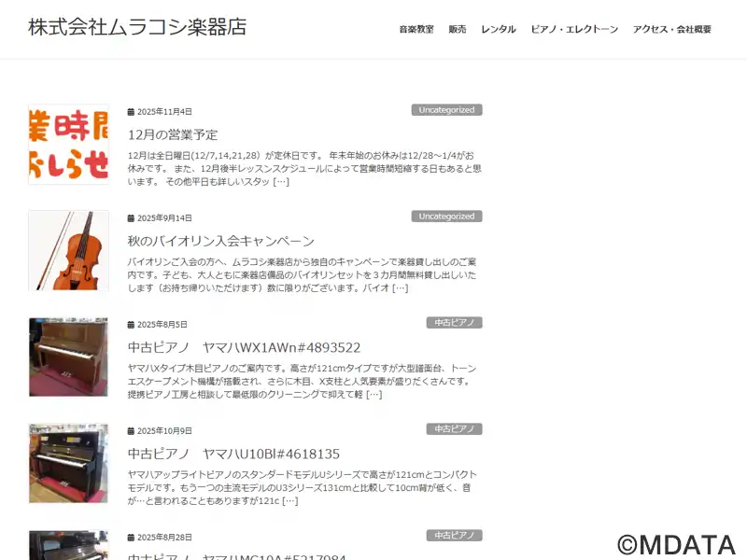Click the excerpt starting ヤマハアップライトピアノのスタンダード
The height and width of the screenshot is (560, 747).
pyautogui.click(x=302, y=487)
